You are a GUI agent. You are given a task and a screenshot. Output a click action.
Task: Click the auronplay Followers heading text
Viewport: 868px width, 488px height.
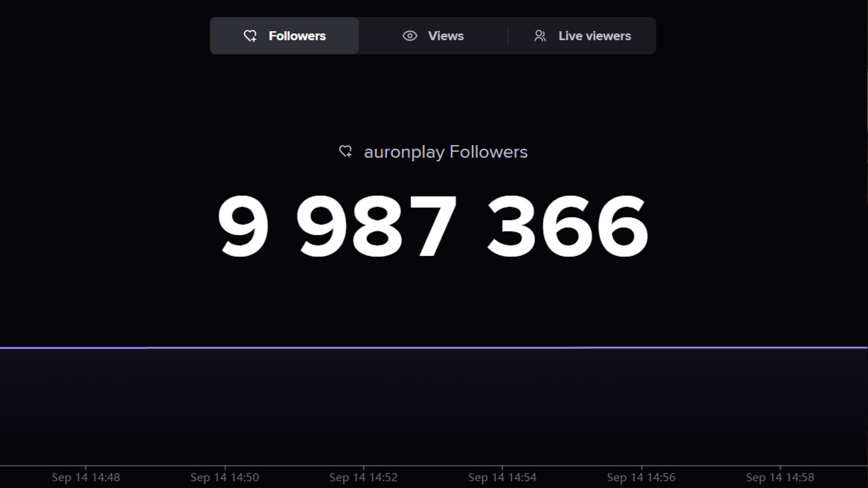pos(445,152)
